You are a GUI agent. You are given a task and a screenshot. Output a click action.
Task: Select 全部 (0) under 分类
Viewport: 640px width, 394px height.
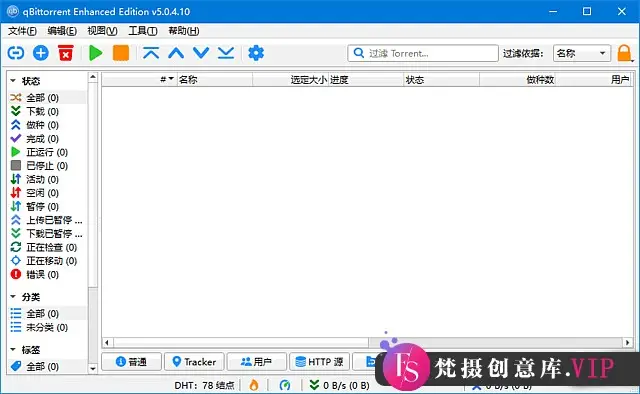tap(47, 314)
